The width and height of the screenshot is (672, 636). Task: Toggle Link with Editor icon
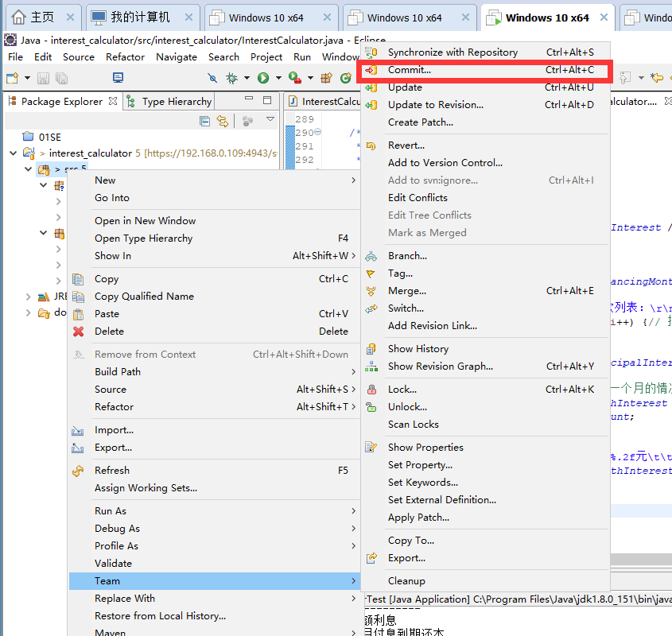point(223,122)
